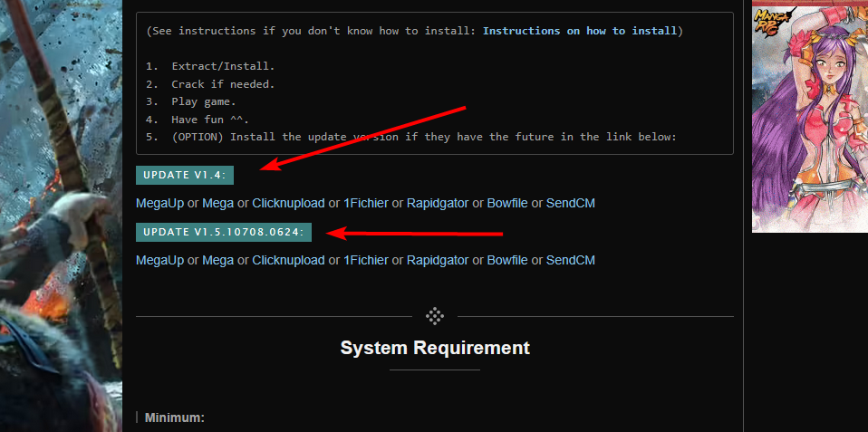Open the 'Instructions on how to install' link

click(580, 31)
